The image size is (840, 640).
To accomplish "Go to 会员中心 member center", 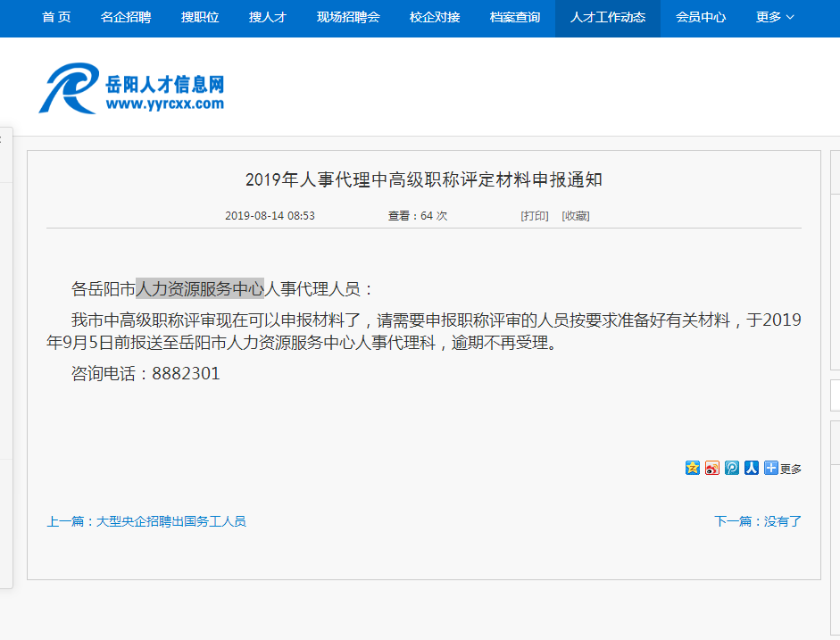I will (701, 18).
